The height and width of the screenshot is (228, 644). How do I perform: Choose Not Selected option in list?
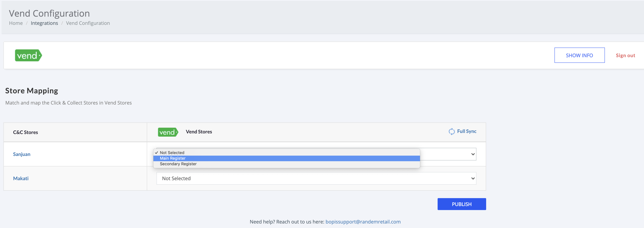287,153
